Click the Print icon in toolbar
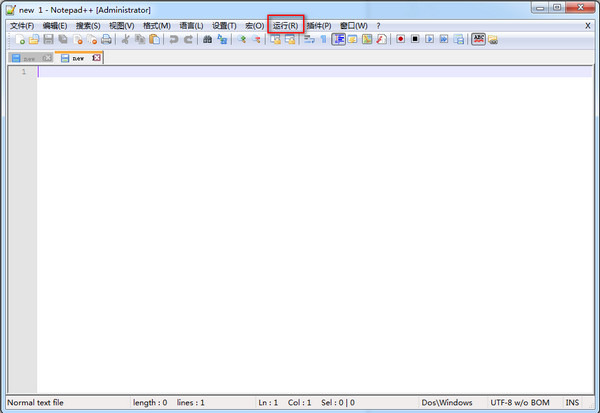 click(106, 39)
